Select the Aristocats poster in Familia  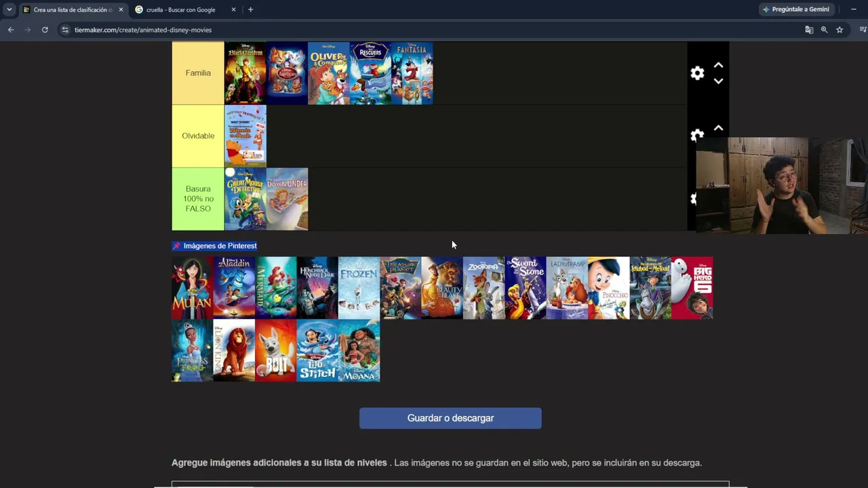pyautogui.click(x=287, y=73)
